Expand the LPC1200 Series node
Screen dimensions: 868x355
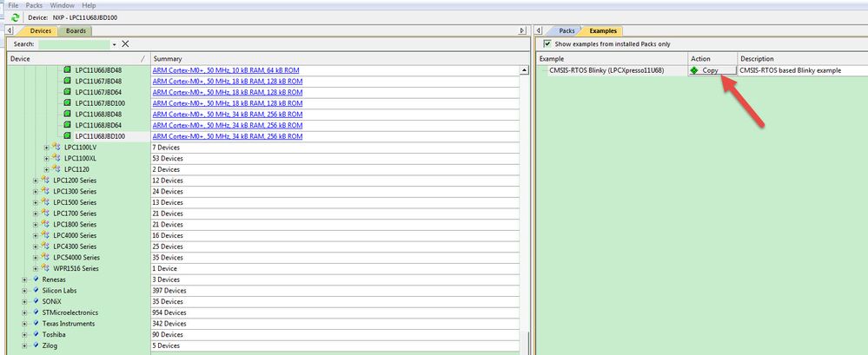coord(36,181)
